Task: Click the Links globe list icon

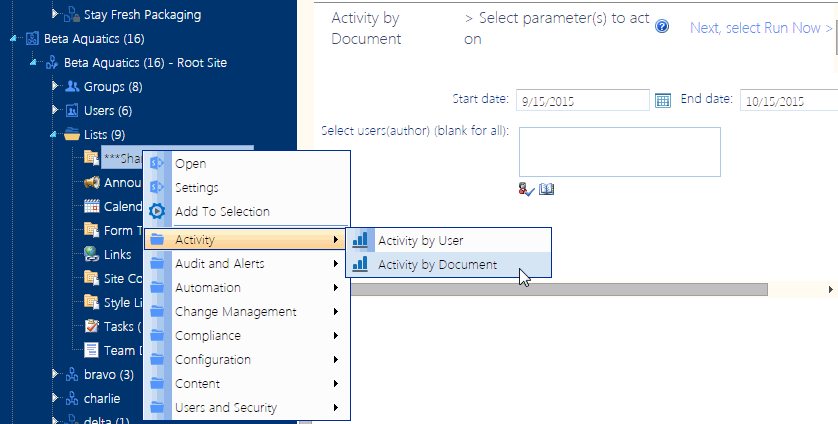Action: tap(91, 254)
